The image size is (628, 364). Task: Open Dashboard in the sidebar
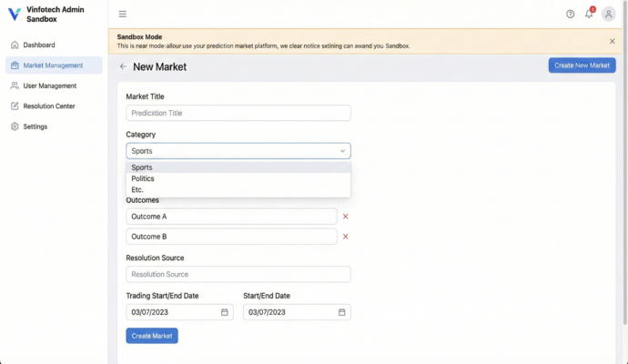[39, 45]
